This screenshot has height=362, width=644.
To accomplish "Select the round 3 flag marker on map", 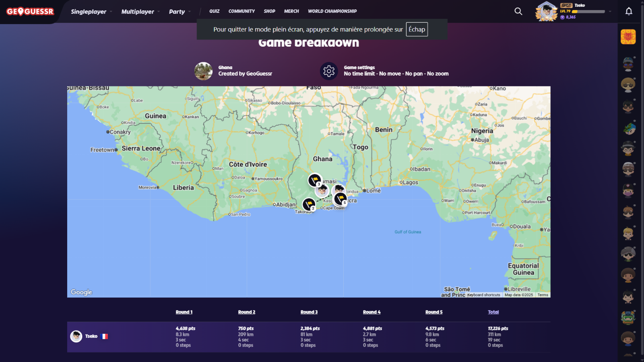I will 315,180.
